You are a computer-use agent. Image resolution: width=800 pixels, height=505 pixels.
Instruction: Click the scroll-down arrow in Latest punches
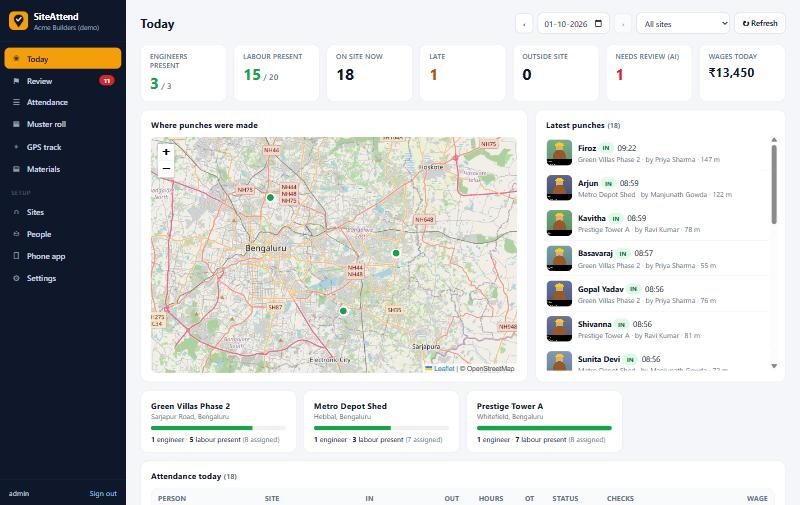[x=774, y=366]
